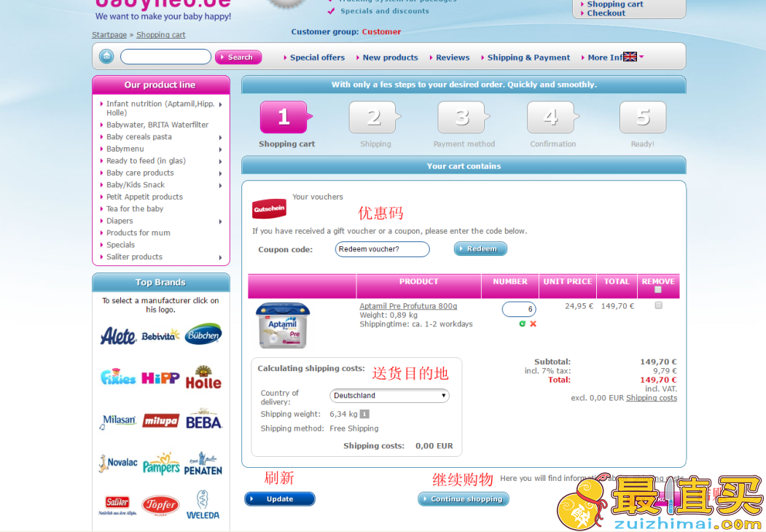Open Aptamil Pre Profutura 800g link

(408, 306)
